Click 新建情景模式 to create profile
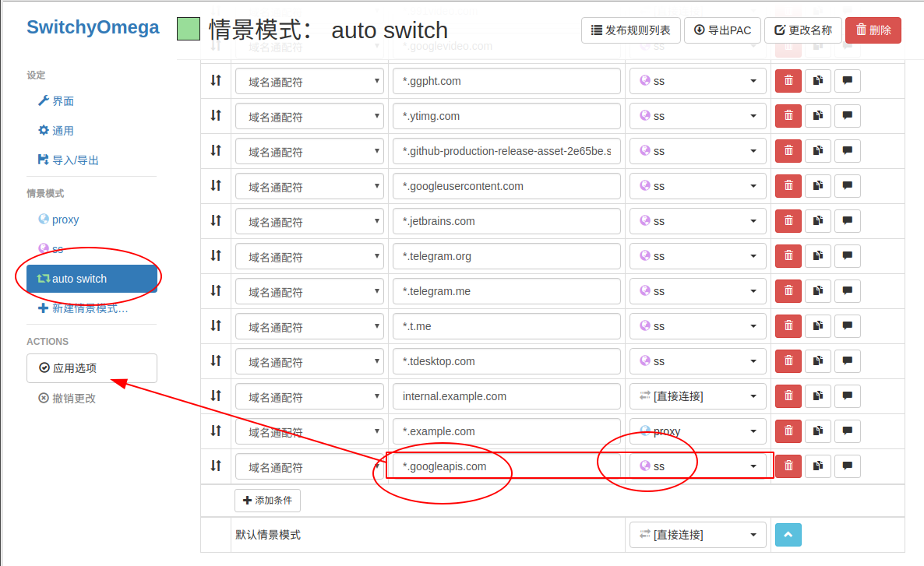924x566 pixels. point(83,308)
